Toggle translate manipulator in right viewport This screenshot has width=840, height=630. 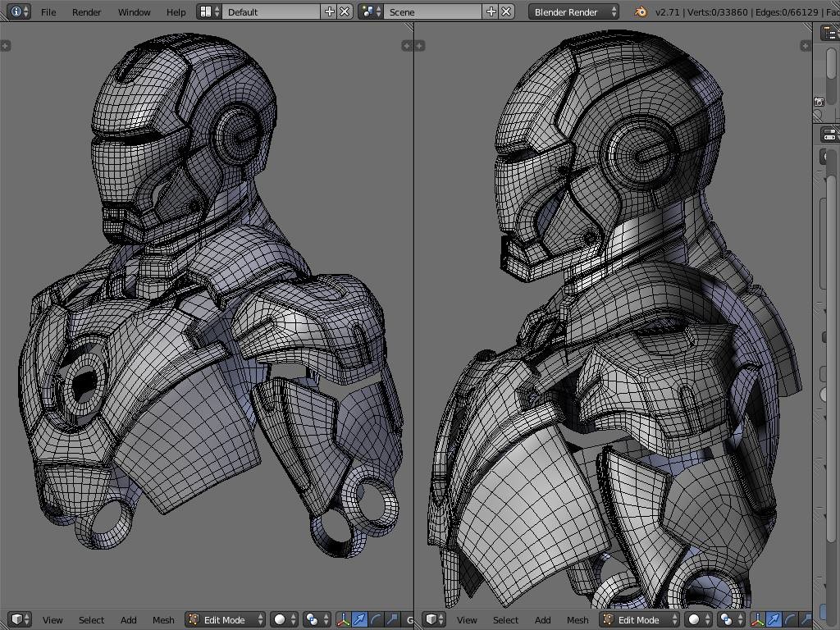point(774,619)
